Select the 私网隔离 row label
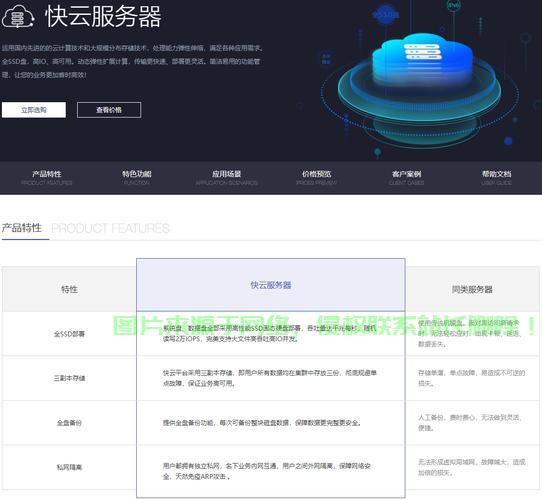Image resolution: width=542 pixels, height=500 pixels. click(69, 467)
